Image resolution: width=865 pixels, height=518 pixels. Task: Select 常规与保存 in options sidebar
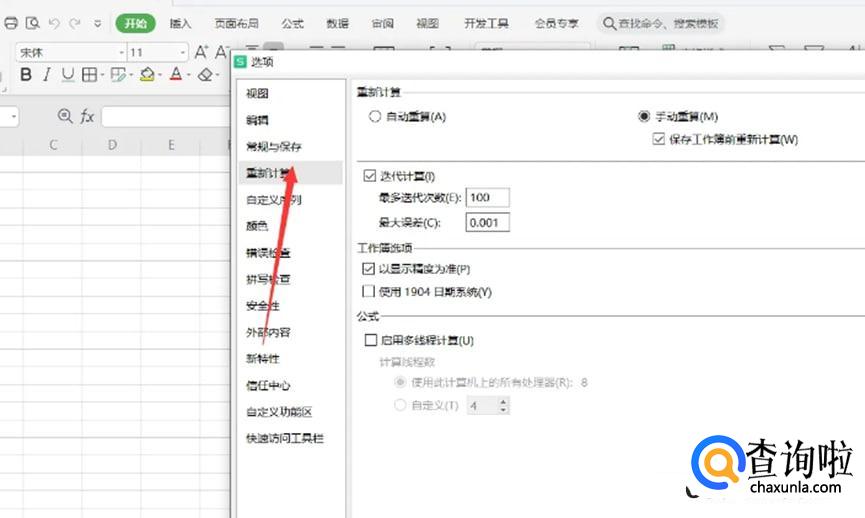pyautogui.click(x=274, y=147)
